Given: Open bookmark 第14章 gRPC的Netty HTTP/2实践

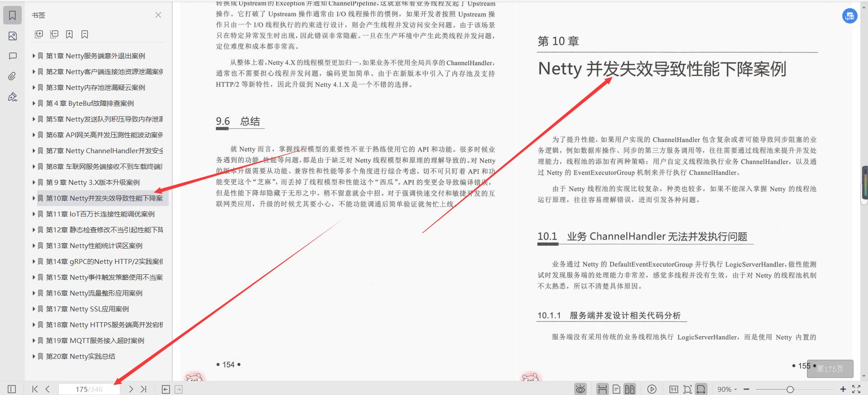Looking at the screenshot, I should [x=104, y=262].
